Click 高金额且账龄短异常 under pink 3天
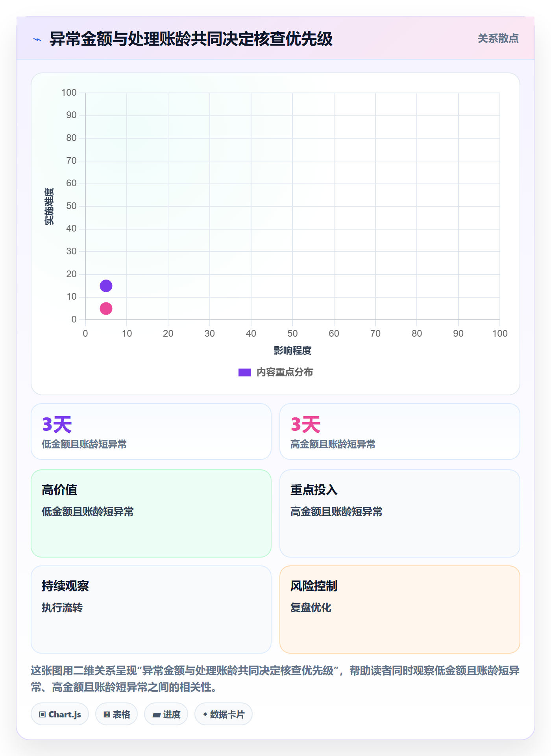This screenshot has width=551, height=756. tap(333, 444)
